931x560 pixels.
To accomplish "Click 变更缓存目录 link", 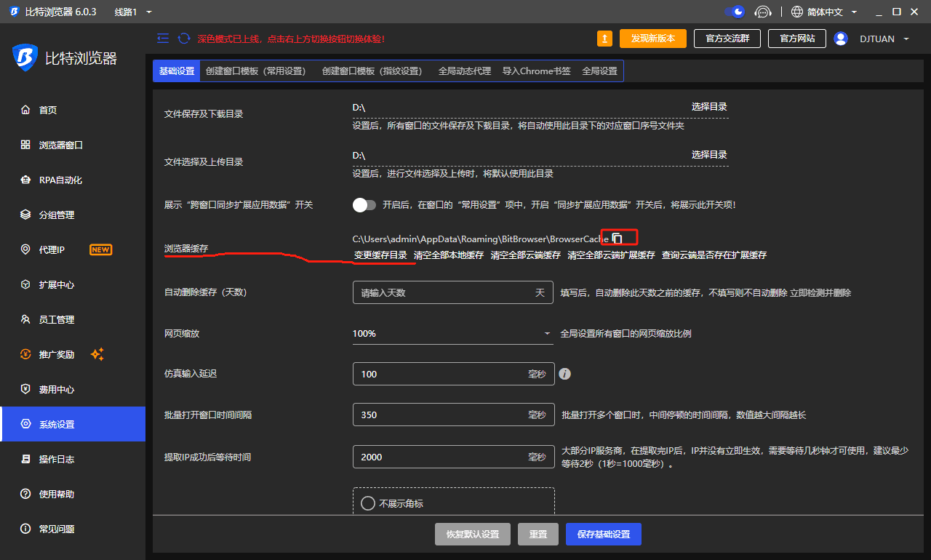I will point(380,255).
